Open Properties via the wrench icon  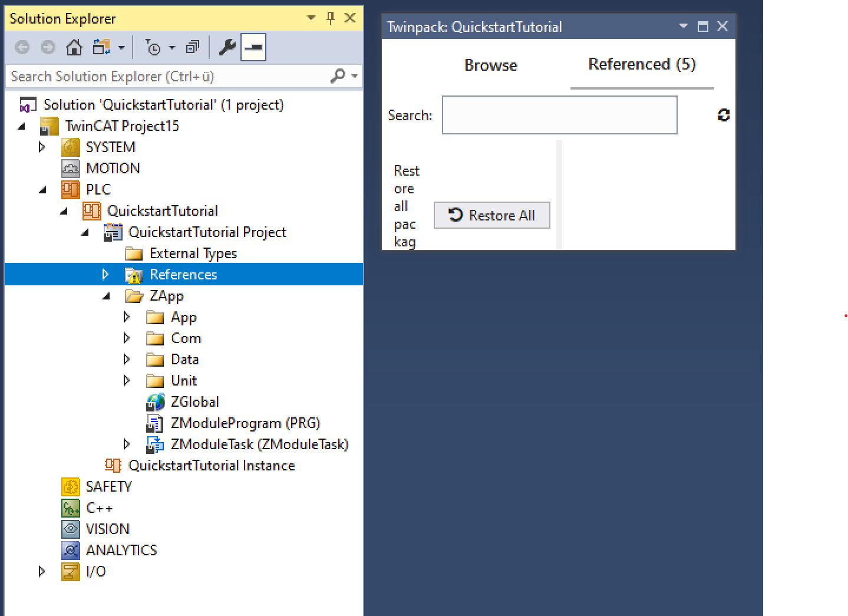[227, 47]
